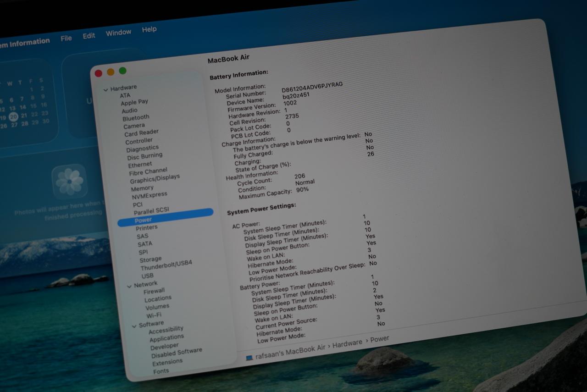Click the Cycle Count value 206
Viewport: 587px width, 392px height.
(299, 176)
